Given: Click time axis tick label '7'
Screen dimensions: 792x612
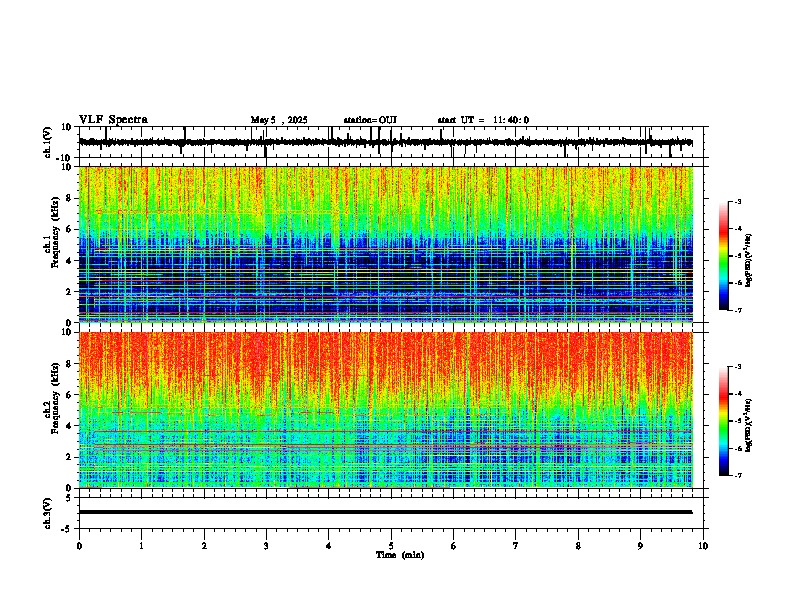Looking at the screenshot, I should pos(516,546).
